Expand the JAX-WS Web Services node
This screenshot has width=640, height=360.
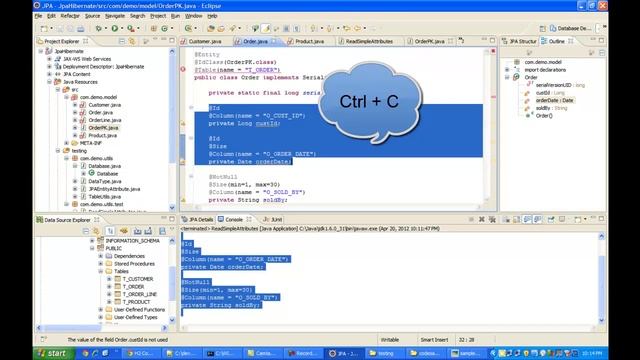tap(49, 59)
